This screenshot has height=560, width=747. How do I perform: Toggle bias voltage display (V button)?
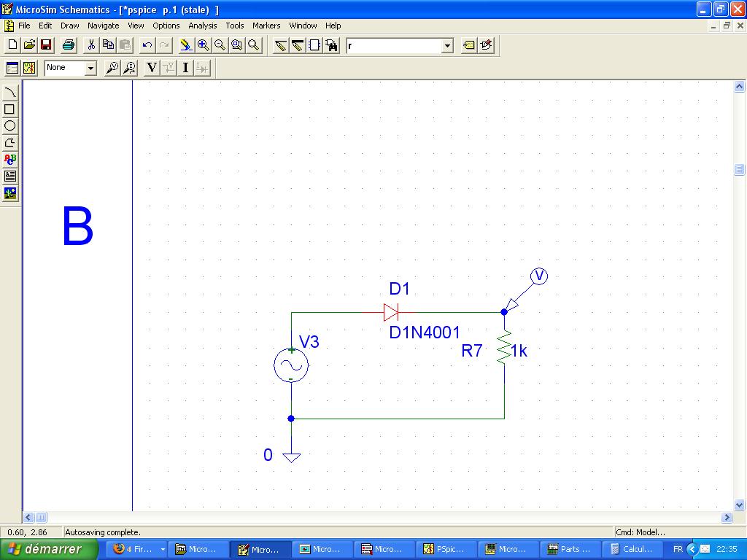[152, 68]
